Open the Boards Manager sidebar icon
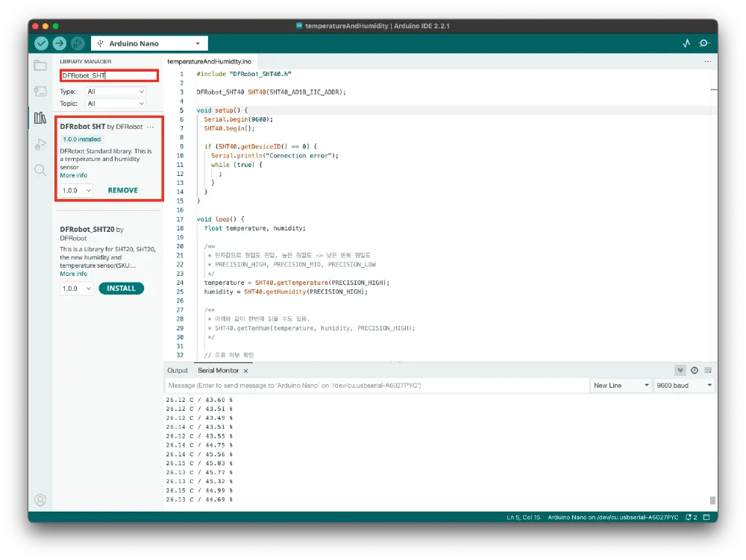746x560 pixels. coord(40,92)
